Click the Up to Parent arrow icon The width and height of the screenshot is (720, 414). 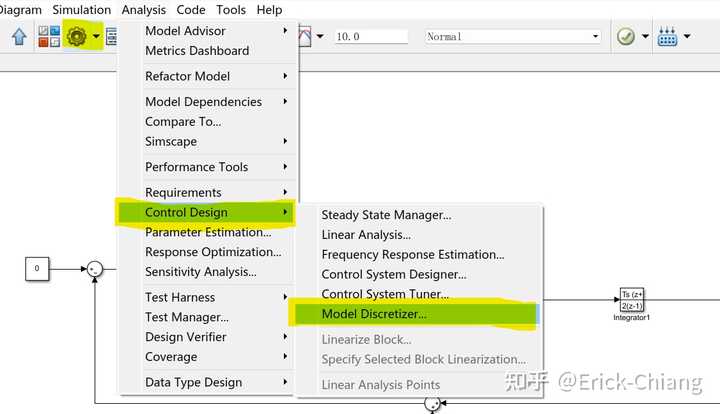tap(19, 37)
